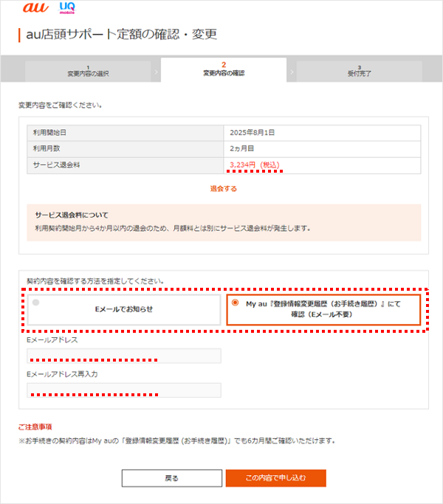Screen dimensions: 443x504
Task: Go to step 1 変更内容の選択
Action: [x=87, y=71]
